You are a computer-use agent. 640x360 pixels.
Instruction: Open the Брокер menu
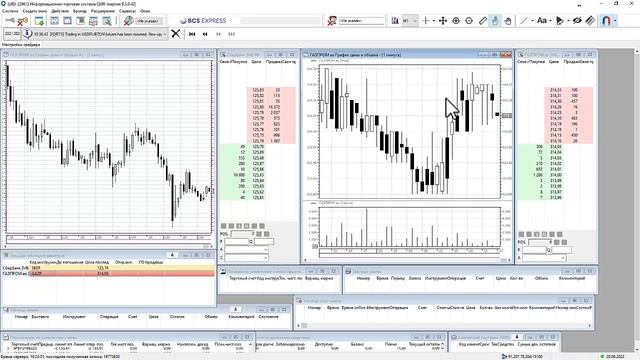[80, 11]
